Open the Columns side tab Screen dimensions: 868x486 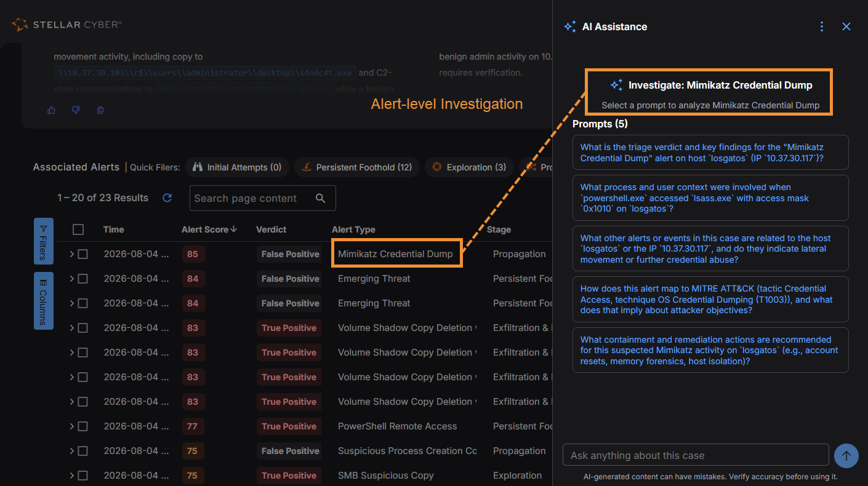tap(43, 301)
